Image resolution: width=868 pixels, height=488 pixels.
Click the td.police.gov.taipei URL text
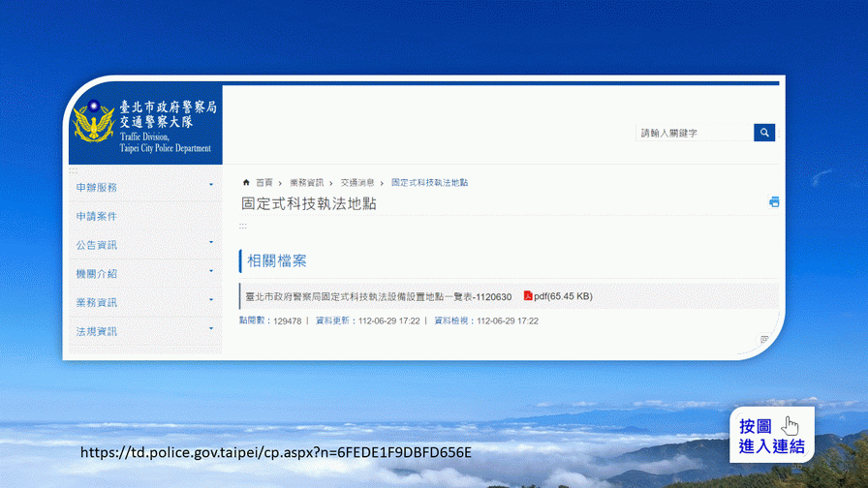click(275, 453)
